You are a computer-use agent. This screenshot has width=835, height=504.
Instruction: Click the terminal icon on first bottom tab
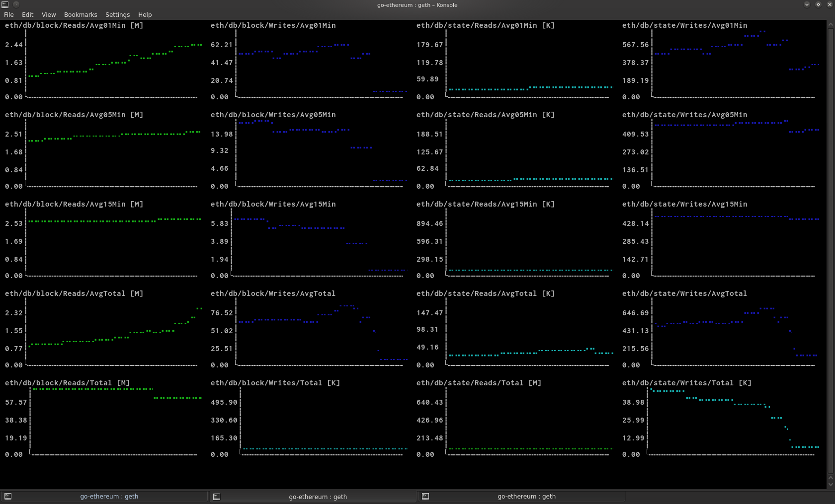tap(8, 496)
